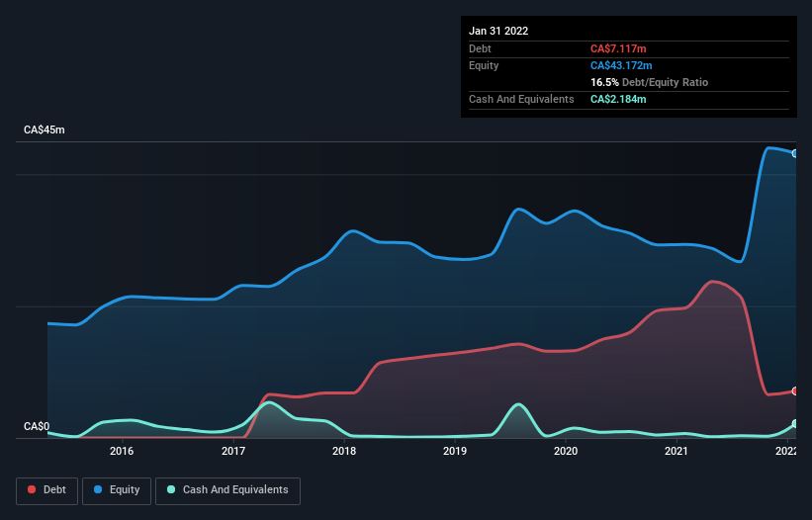Toggle the Cash And Equivalents legend button
This screenshot has height=520, width=812.
tap(227, 490)
